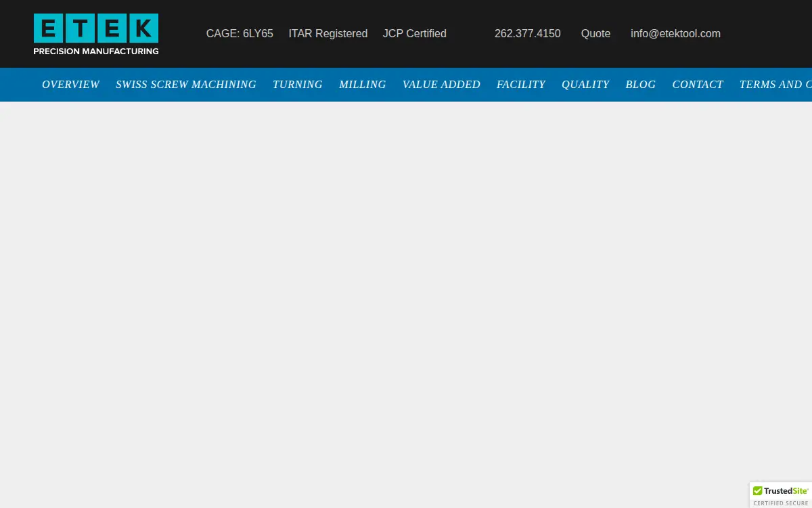
Task: Open the Overview menu item
Action: click(70, 85)
